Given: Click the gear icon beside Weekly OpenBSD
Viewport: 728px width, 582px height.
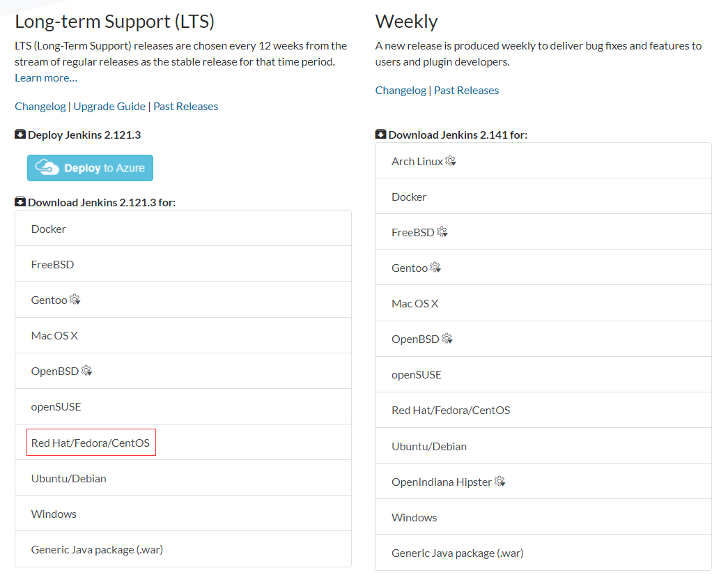Looking at the screenshot, I should click(x=447, y=339).
